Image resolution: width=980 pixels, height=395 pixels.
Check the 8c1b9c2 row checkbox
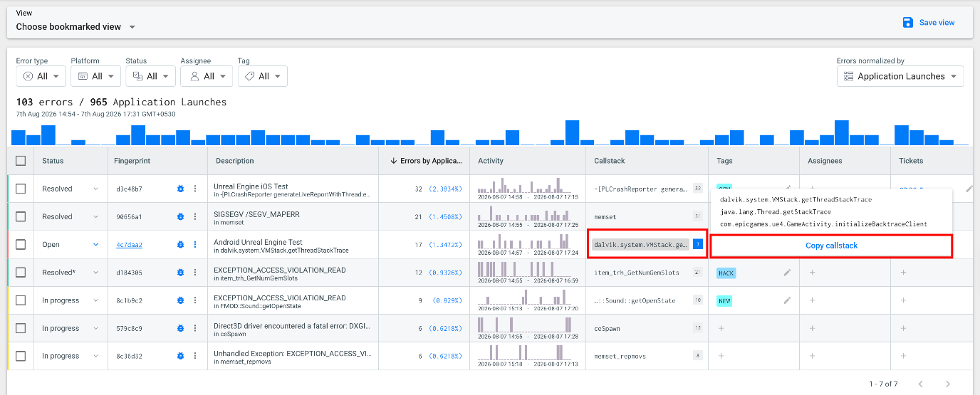21,300
